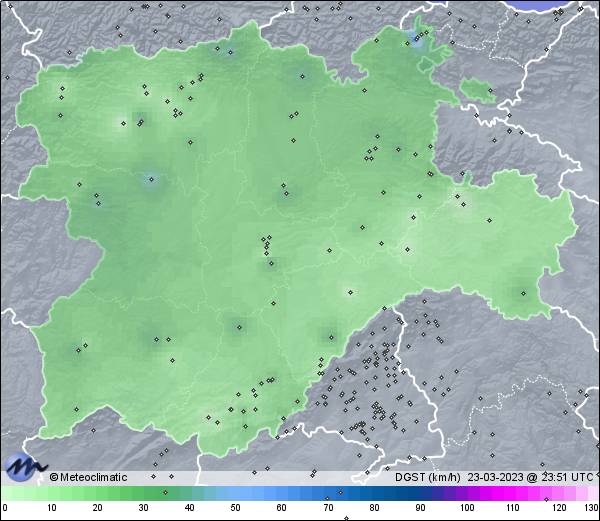This screenshot has width=600, height=521.
Task: Click the scale value 120
Action: pyautogui.click(x=559, y=508)
